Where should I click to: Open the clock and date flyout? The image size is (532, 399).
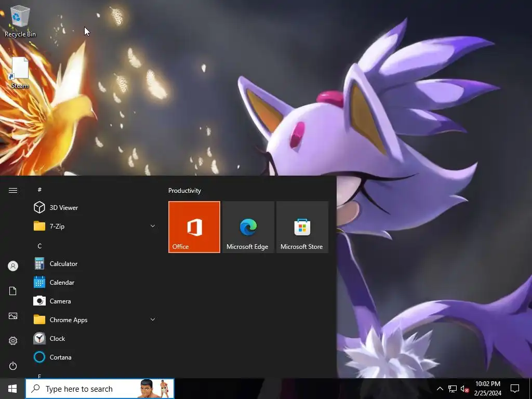pyautogui.click(x=487, y=389)
